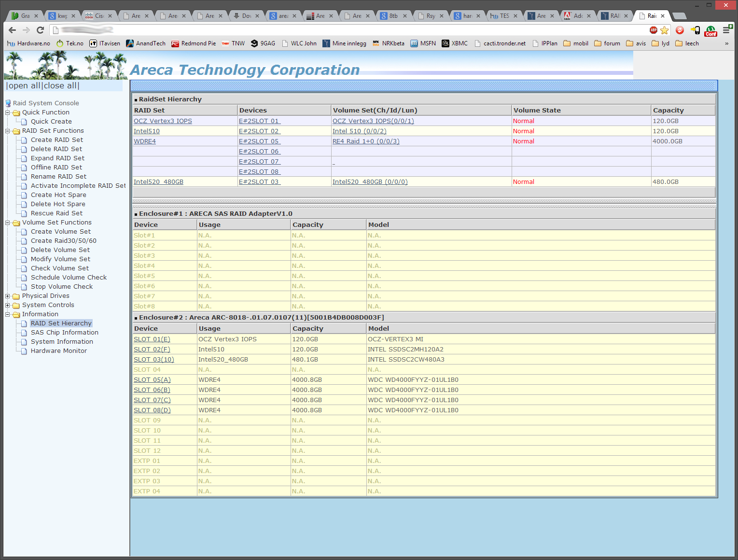Open the E#2SLOT 06 device link
This screenshot has width=738, height=560.
(260, 152)
